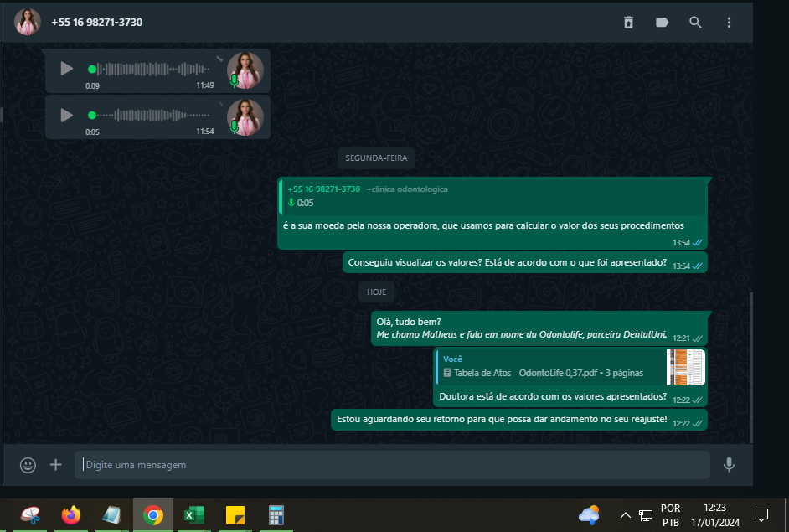Jump to quoted 0:05 voice message reply
The image size is (789, 532).
point(492,196)
